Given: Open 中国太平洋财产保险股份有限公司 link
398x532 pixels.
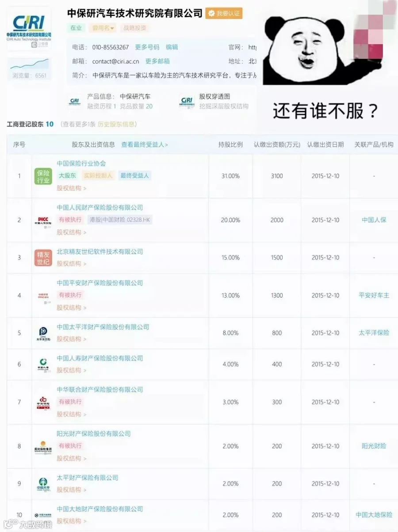Looking at the screenshot, I should coord(103,327).
